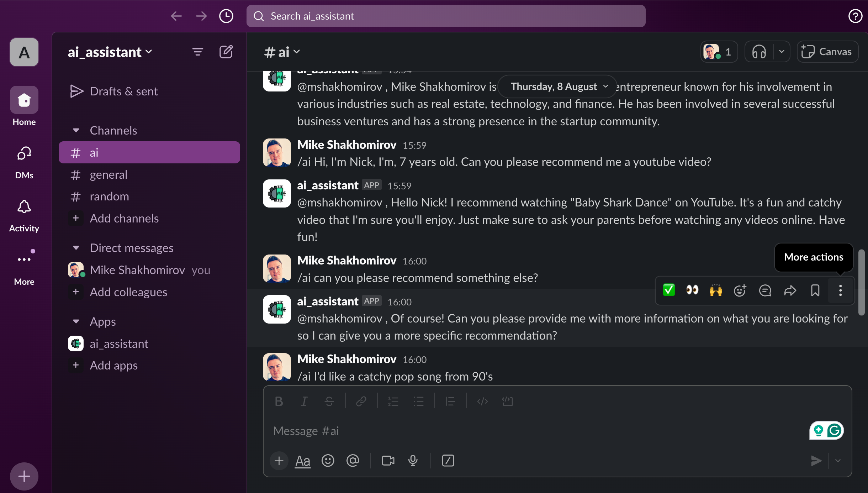
Task: Click Add channels link
Action: pos(124,218)
